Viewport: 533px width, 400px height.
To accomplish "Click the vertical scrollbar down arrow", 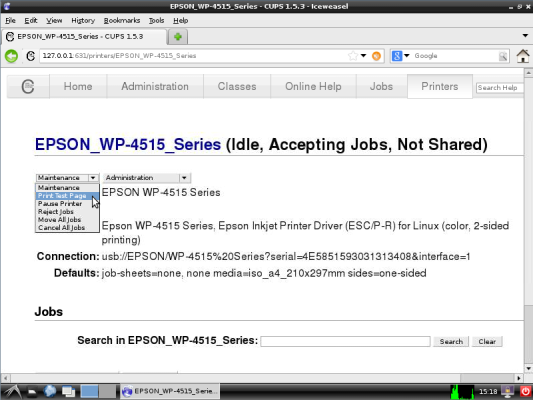I will pos(528,369).
